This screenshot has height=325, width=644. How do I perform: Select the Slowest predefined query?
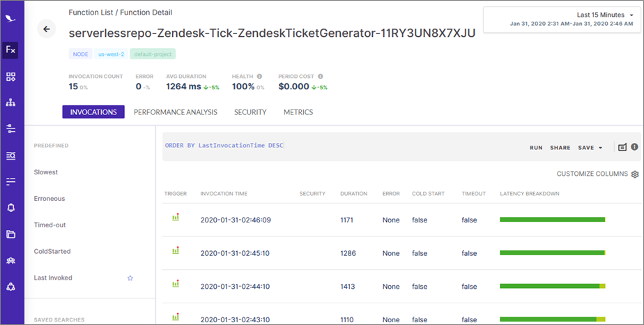[x=45, y=172]
